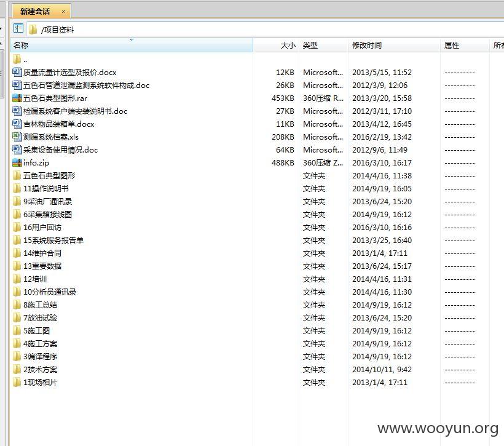
Task: Close the 新建会话 tab
Action: coord(64,11)
